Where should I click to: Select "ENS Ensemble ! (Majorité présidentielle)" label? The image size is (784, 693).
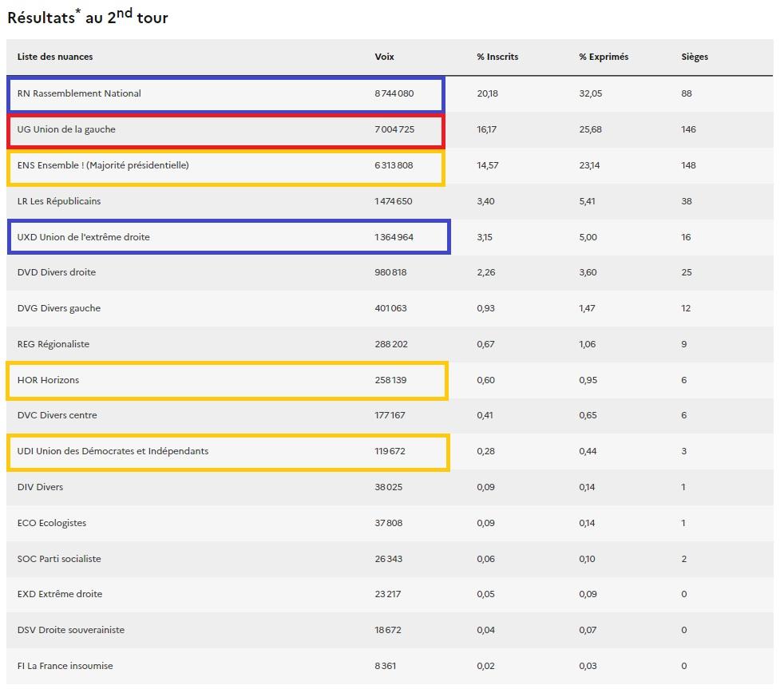(103, 165)
